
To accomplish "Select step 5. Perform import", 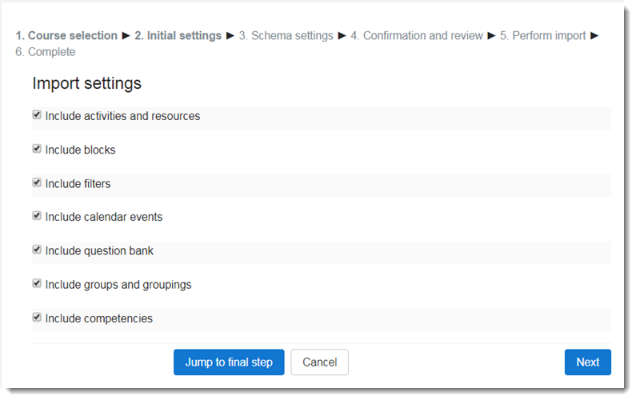I will pyautogui.click(x=543, y=36).
